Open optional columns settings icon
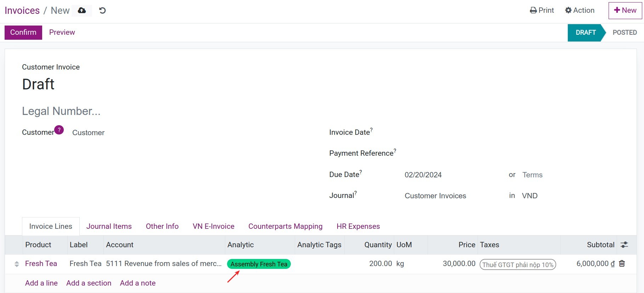 point(624,245)
